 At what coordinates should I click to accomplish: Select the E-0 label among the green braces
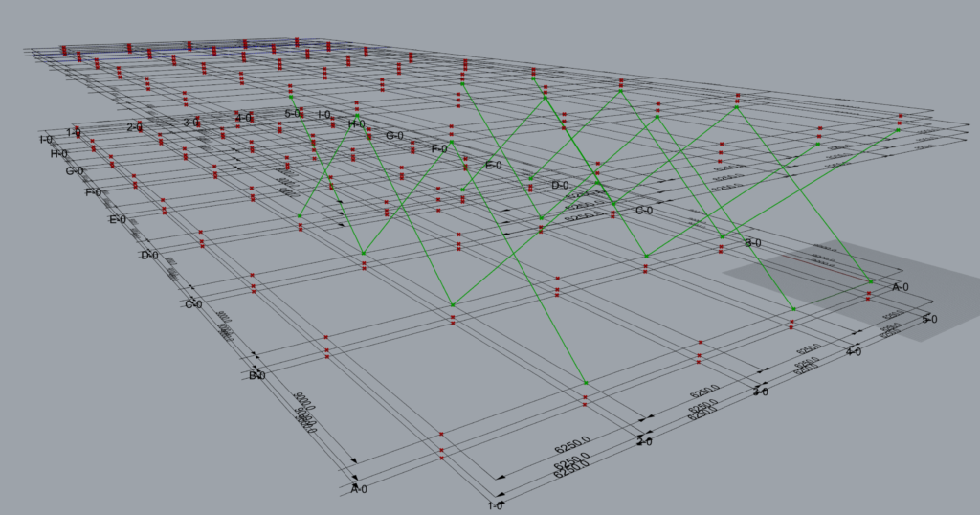494,166
